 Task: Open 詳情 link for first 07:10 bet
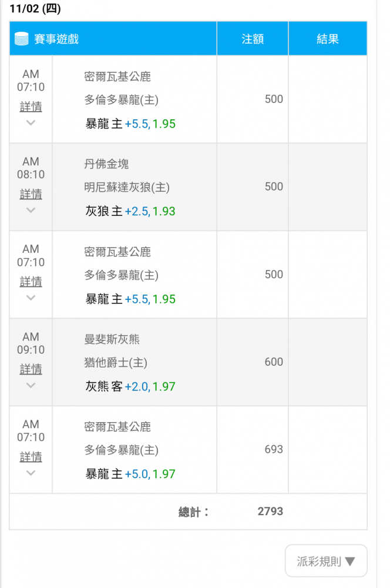(31, 106)
